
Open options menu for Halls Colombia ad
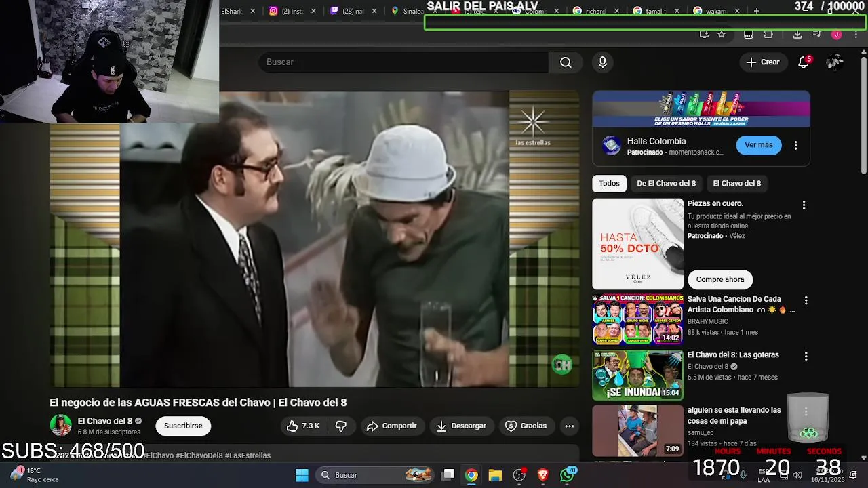click(795, 145)
